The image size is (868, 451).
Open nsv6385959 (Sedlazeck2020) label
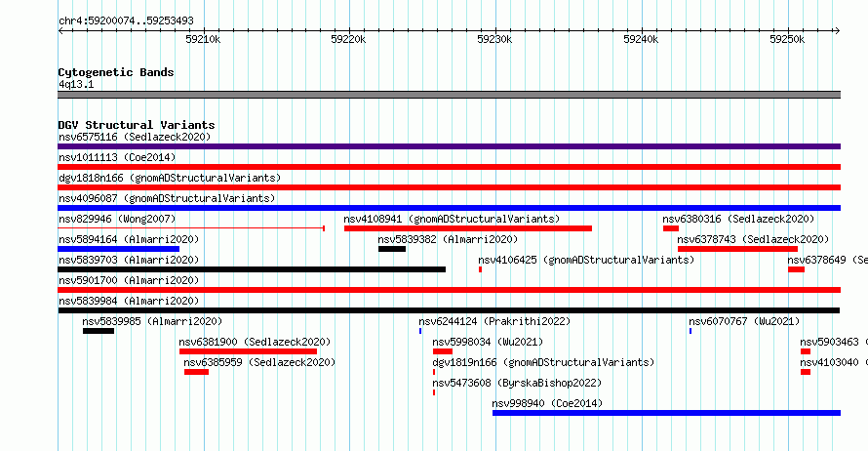259,362
